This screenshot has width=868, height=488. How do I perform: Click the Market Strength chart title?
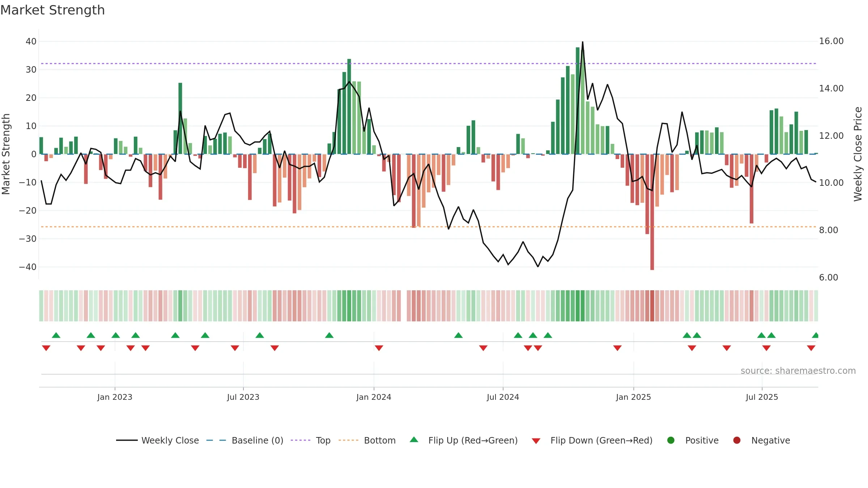pos(52,10)
